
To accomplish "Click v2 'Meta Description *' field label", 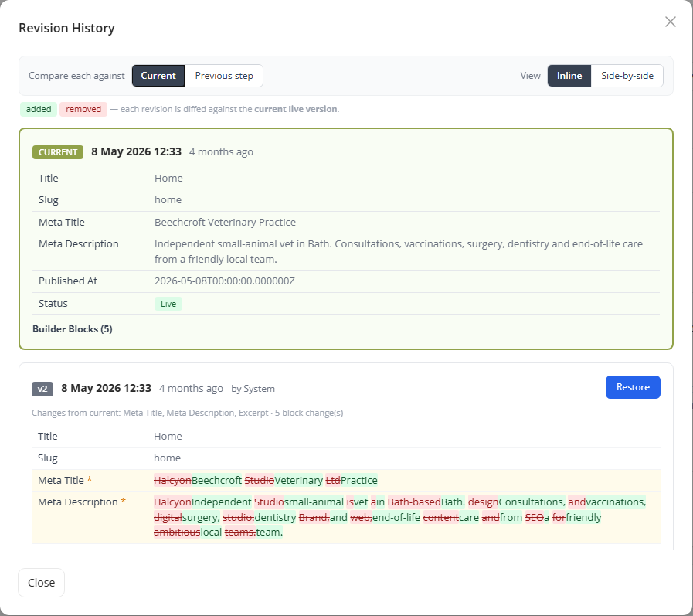I will tap(82, 502).
